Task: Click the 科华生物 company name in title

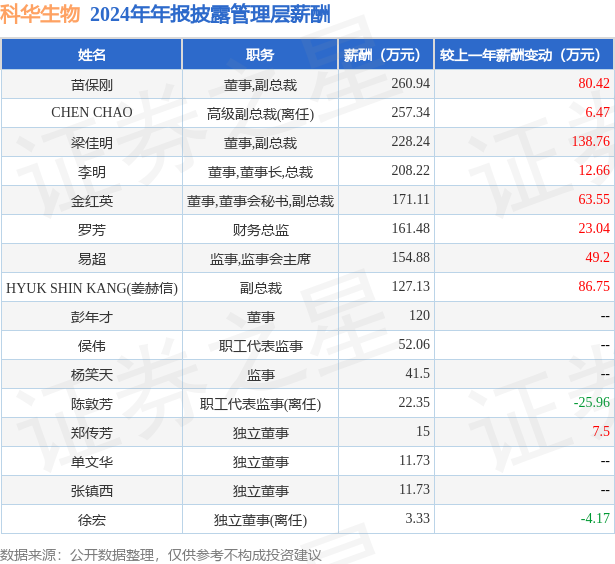Action: coord(40,15)
